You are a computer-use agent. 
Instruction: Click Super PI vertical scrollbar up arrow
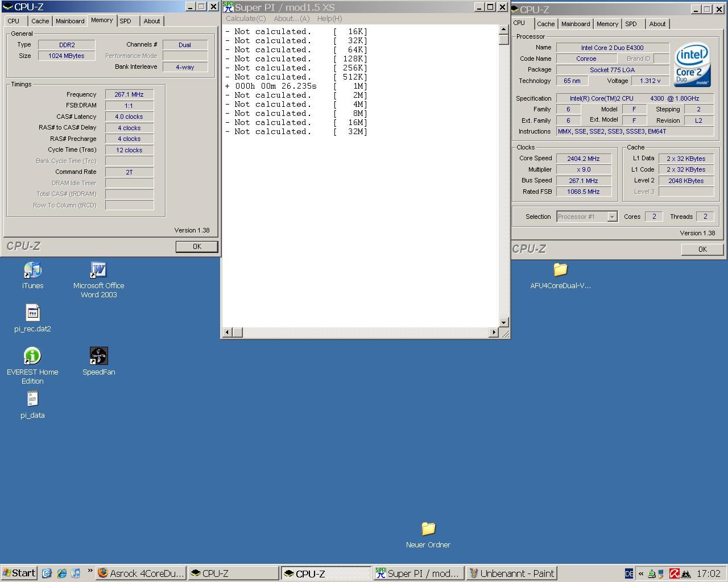[503, 30]
